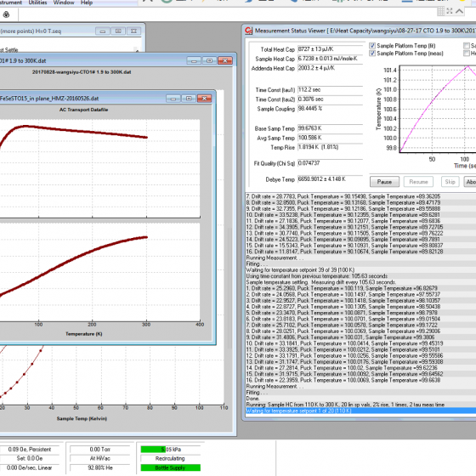Select log row '1. Drift rate = 25.2960'
Image resolution: width=476 pixels, height=476 pixels.
point(360,288)
